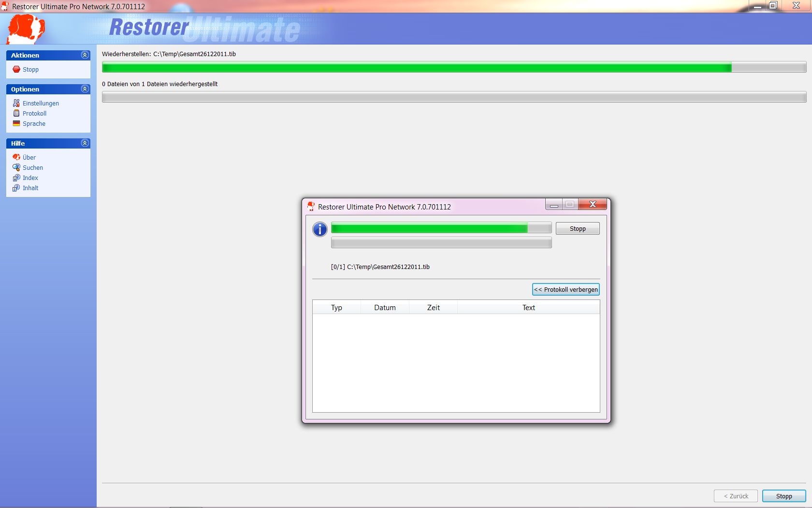This screenshot has width=812, height=508.
Task: Click '0 Dateien von 1 Dateien wiederhergestellt' text
Action: [x=160, y=84]
